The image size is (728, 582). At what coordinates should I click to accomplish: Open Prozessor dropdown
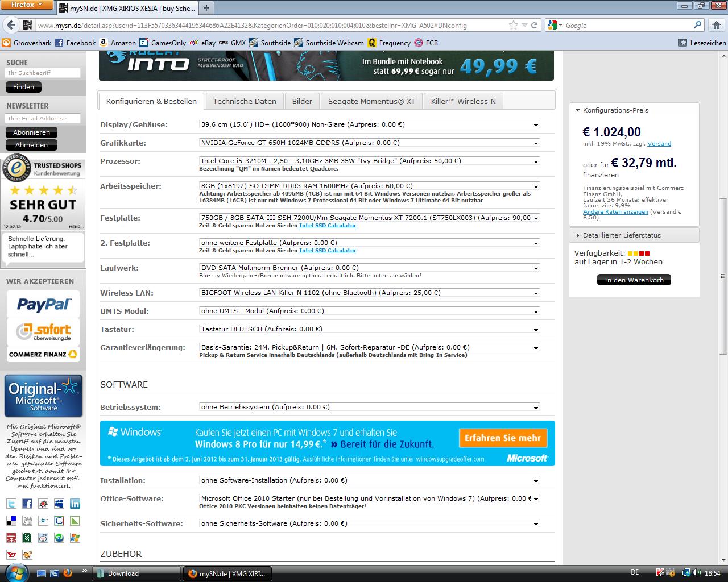[x=370, y=161]
